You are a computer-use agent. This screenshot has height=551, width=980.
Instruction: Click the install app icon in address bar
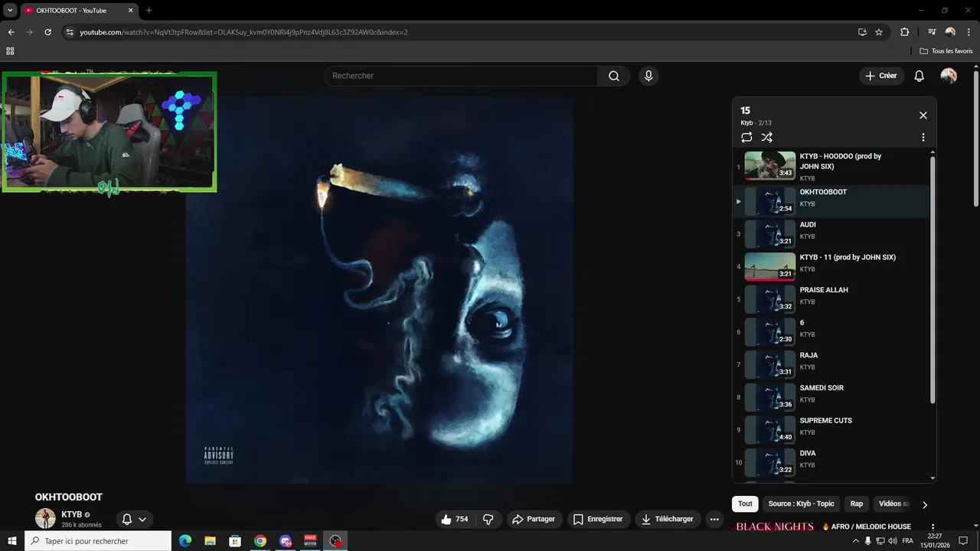tap(862, 32)
